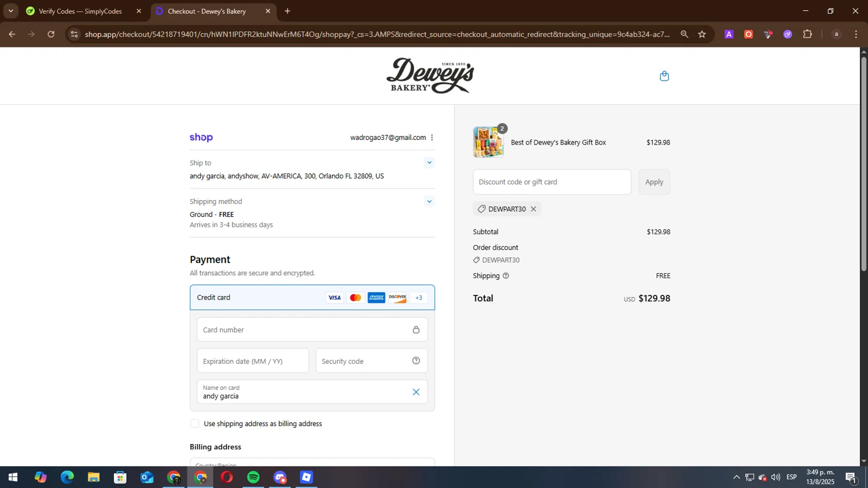
Task: Clear the Name on card field
Action: (x=416, y=392)
